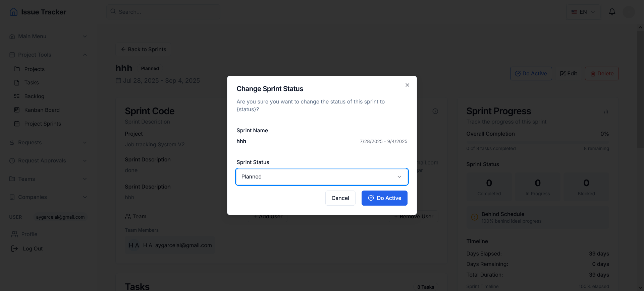Click the sprint info circle icon

[435, 111]
